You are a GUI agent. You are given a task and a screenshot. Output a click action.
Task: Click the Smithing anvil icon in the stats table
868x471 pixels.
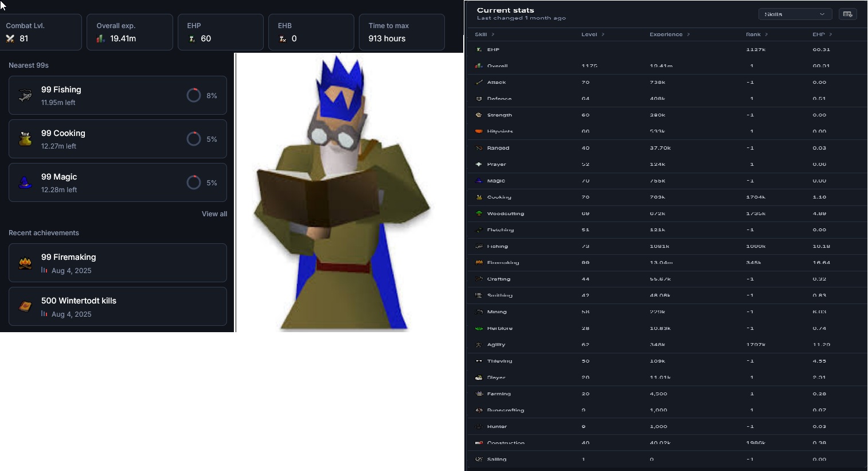[479, 295]
